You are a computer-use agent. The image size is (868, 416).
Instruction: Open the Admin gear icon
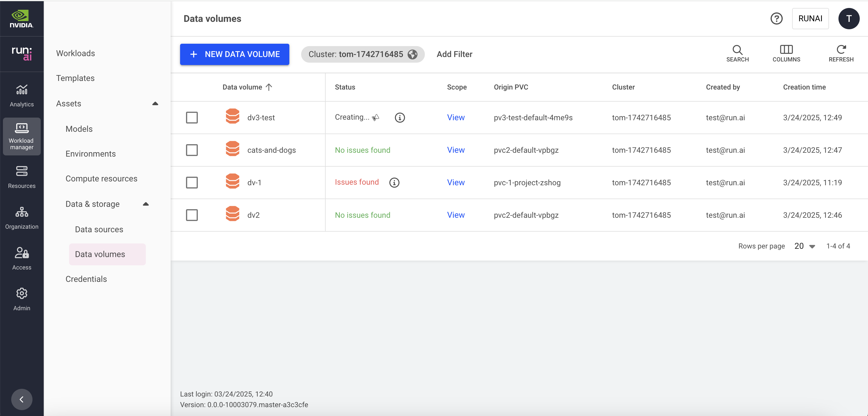pyautogui.click(x=22, y=299)
